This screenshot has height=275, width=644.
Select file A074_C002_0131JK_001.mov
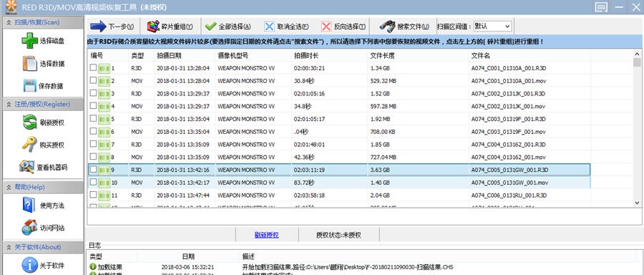click(509, 107)
